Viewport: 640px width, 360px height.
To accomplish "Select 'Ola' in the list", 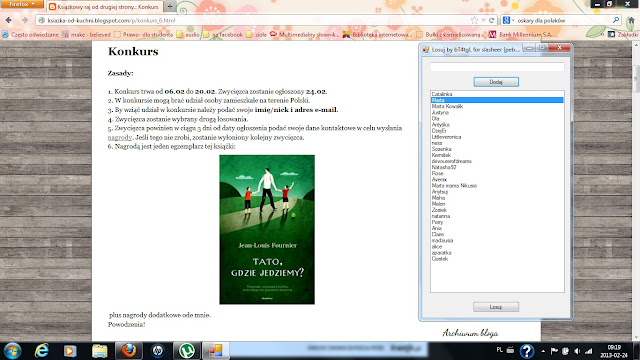I will click(x=435, y=118).
